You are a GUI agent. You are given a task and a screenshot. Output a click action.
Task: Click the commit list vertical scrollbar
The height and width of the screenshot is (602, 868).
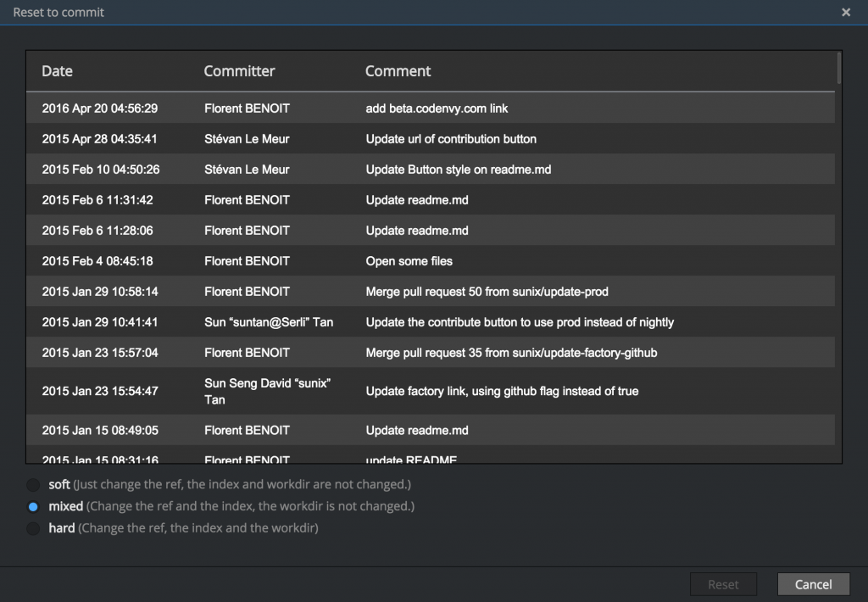838,254
